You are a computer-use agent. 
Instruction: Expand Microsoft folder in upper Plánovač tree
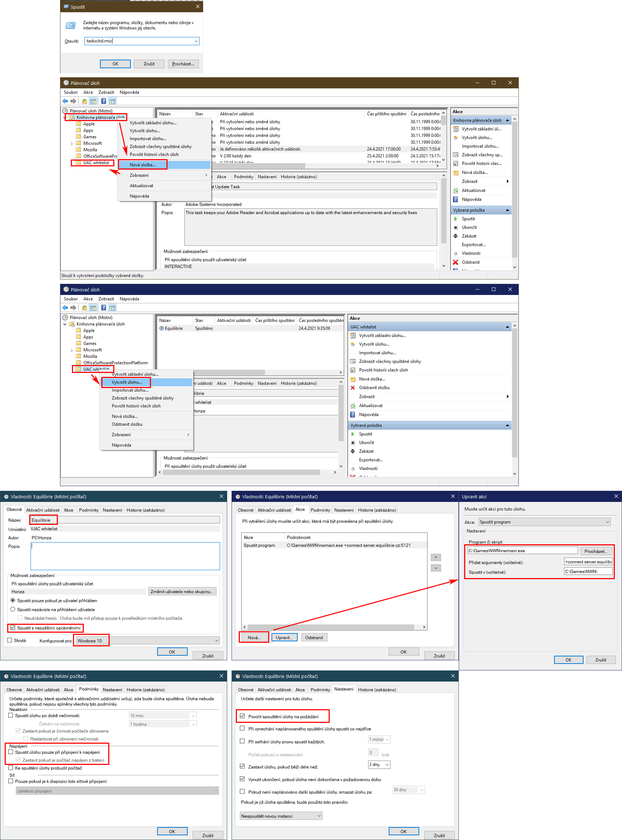(72, 144)
